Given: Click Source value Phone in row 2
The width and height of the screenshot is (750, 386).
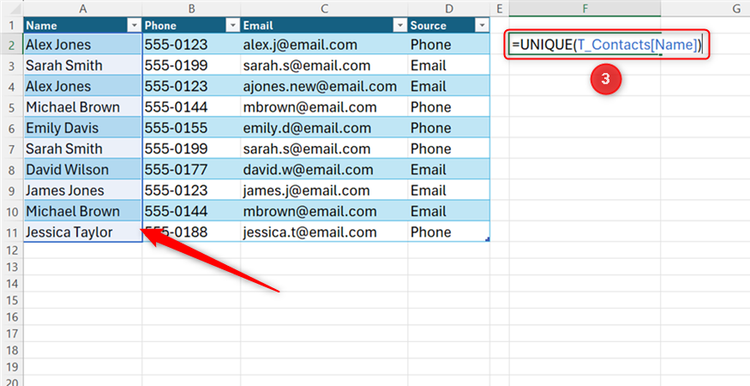Looking at the screenshot, I should (449, 45).
